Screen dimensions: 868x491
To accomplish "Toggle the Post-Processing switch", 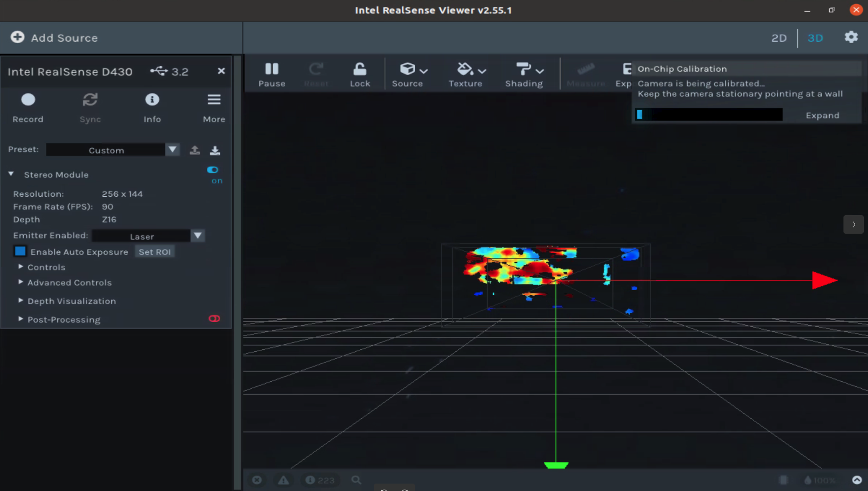I will coord(214,318).
